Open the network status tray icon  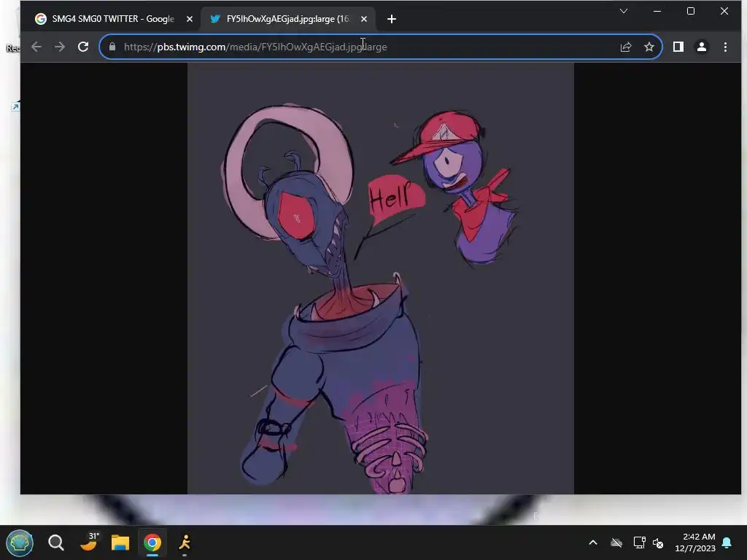point(639,542)
